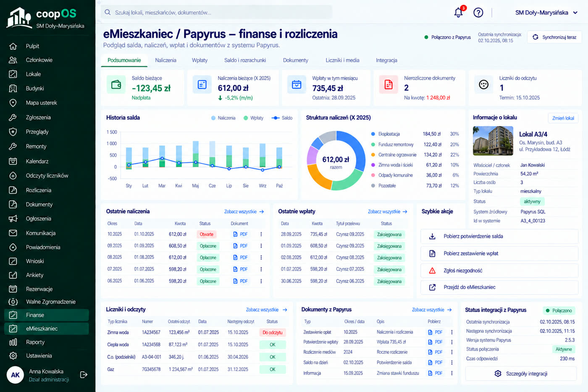Click the Saldo bieżące card

[143, 88]
